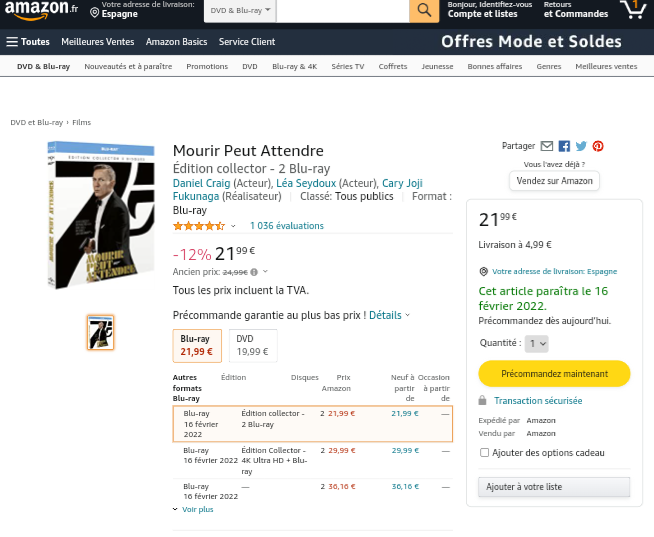This screenshot has height=537, width=654.
Task: Open the '1 036 évaluations' link
Action: pyautogui.click(x=286, y=226)
